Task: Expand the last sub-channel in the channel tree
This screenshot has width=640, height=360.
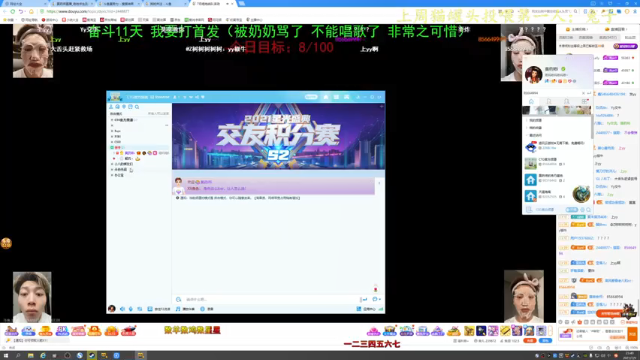Action: tap(112, 175)
